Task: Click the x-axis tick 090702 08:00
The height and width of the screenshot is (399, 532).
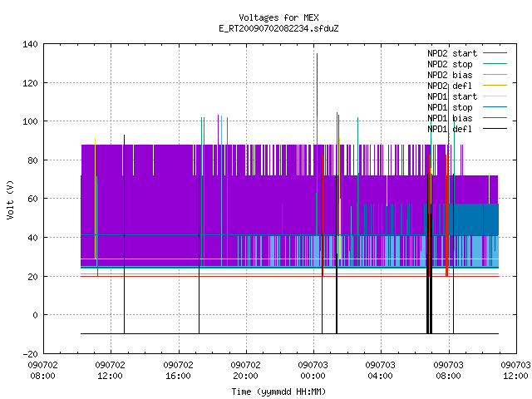Action: tap(42, 371)
